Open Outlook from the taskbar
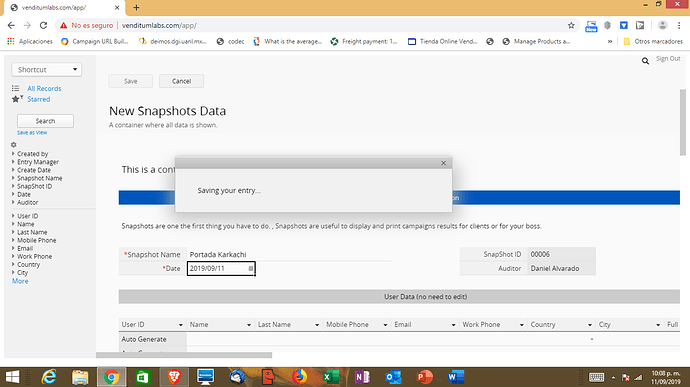Screen dimensions: 690x387 pos(393,377)
